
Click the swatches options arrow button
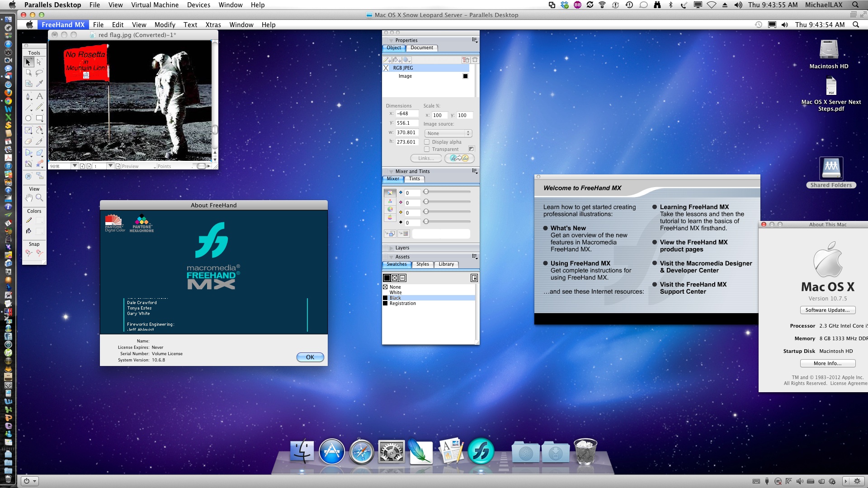474,278
